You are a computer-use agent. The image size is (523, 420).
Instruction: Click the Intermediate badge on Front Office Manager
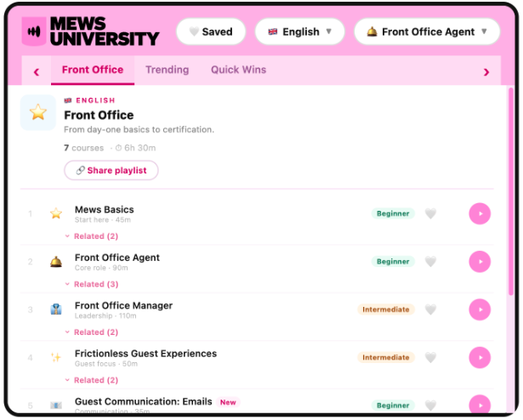(x=386, y=309)
